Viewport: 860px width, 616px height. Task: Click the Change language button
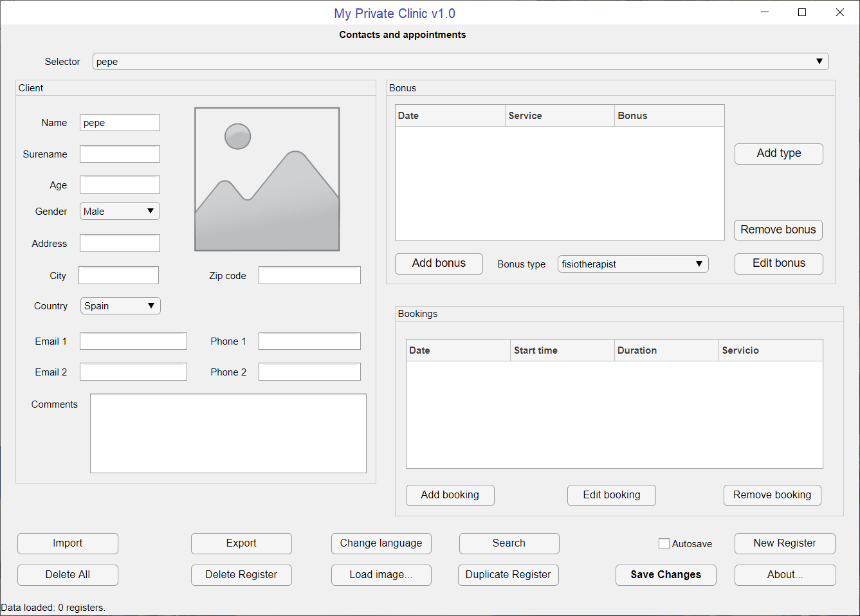[x=381, y=543]
